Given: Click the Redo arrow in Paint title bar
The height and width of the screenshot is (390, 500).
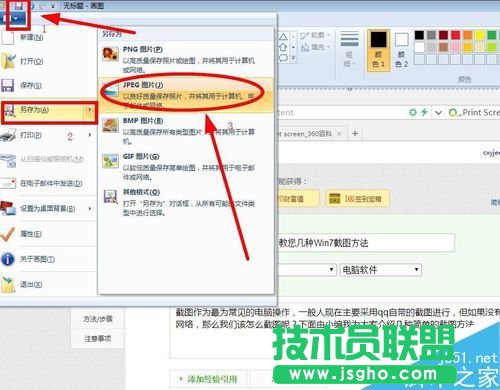Looking at the screenshot, I should coord(43,6).
